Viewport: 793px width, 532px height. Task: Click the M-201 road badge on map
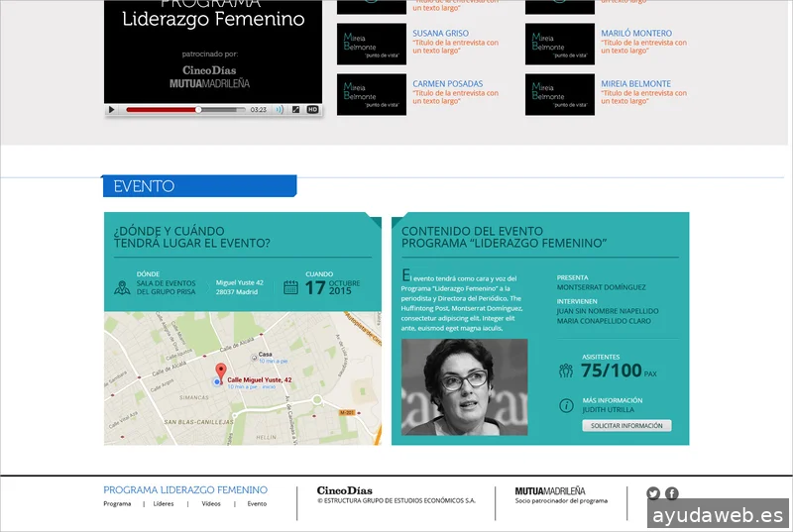(347, 413)
